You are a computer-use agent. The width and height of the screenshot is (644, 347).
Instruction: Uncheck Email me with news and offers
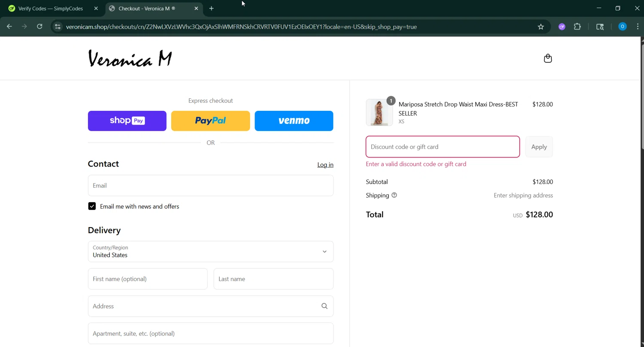92,206
